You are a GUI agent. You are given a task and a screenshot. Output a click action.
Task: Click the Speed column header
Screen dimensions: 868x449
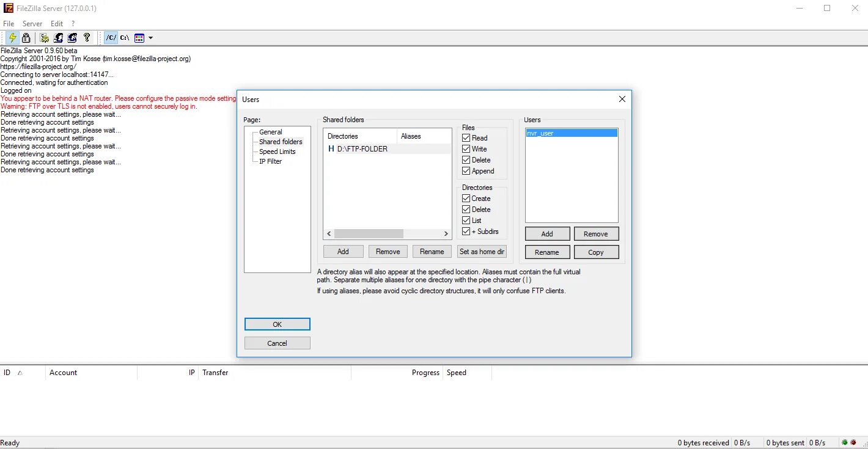[x=467, y=373]
